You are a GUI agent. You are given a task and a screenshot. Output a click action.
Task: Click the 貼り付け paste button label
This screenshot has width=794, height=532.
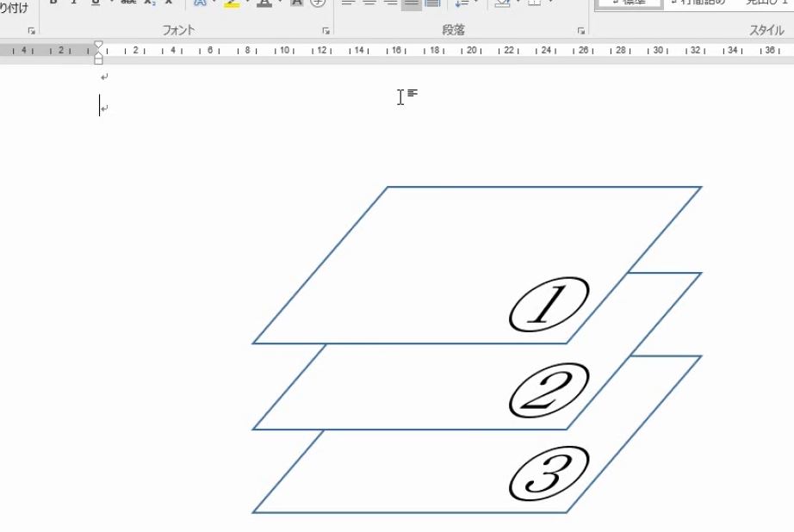(x=14, y=8)
